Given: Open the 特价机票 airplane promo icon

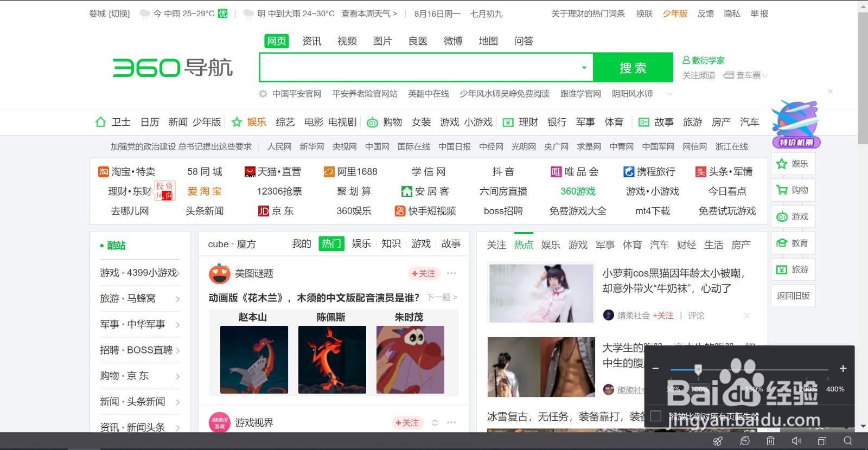Looking at the screenshot, I should point(796,124).
